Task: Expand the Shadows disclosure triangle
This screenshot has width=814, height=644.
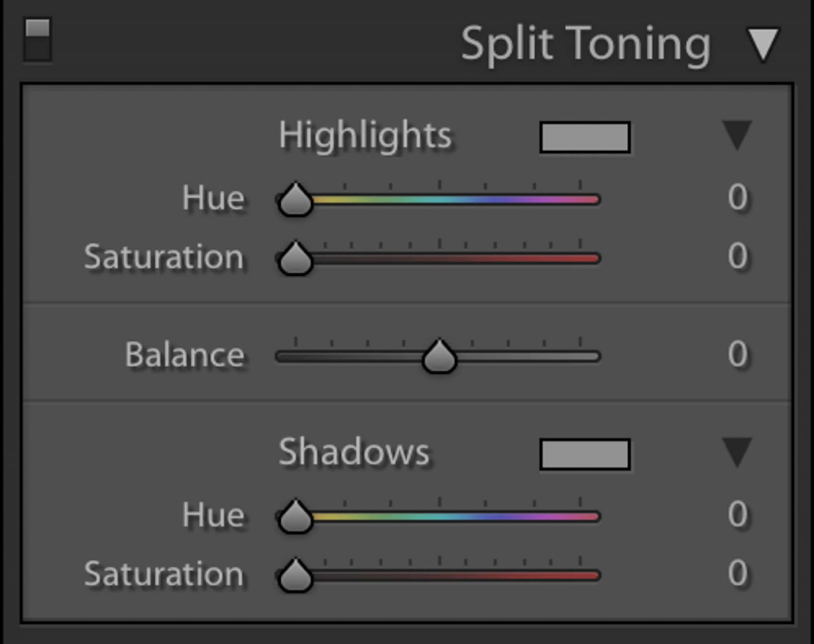Action: tap(737, 452)
